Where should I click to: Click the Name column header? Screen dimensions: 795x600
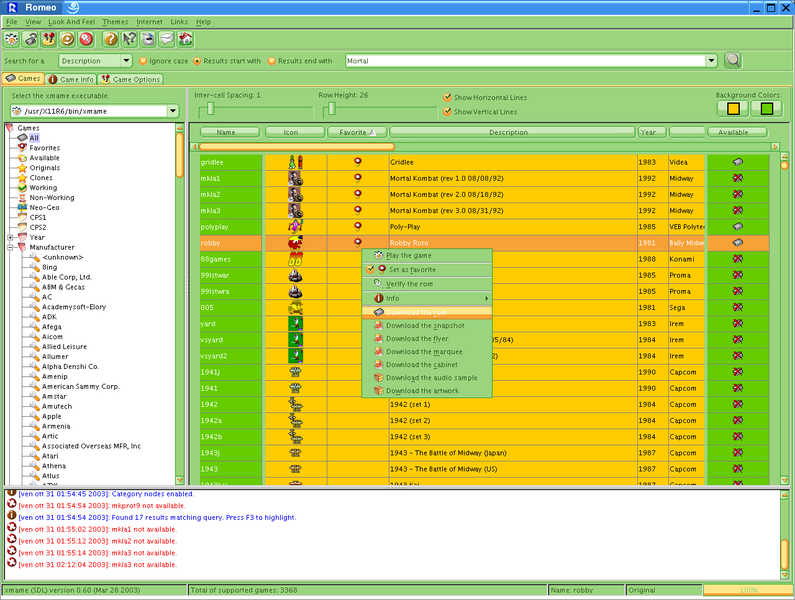230,132
